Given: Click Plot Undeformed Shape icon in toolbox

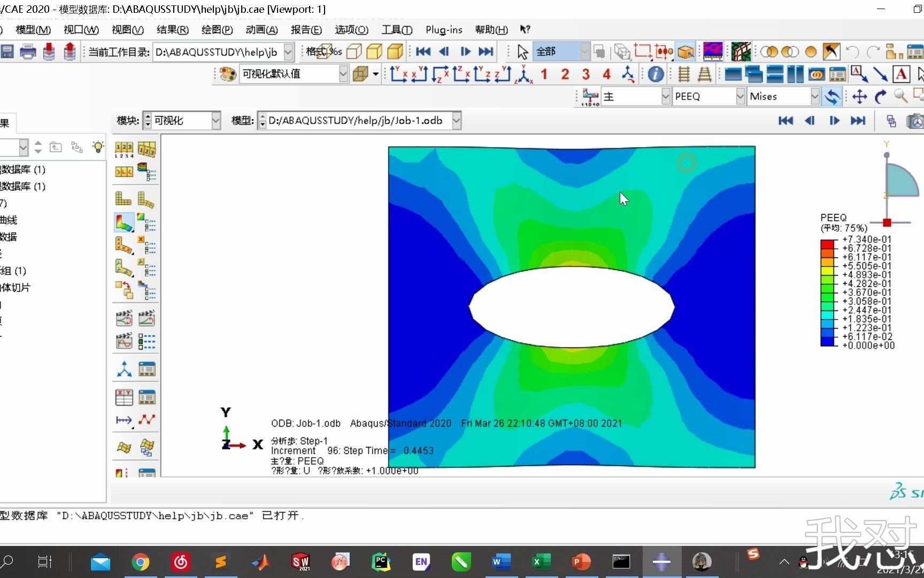Looking at the screenshot, I should point(124,200).
